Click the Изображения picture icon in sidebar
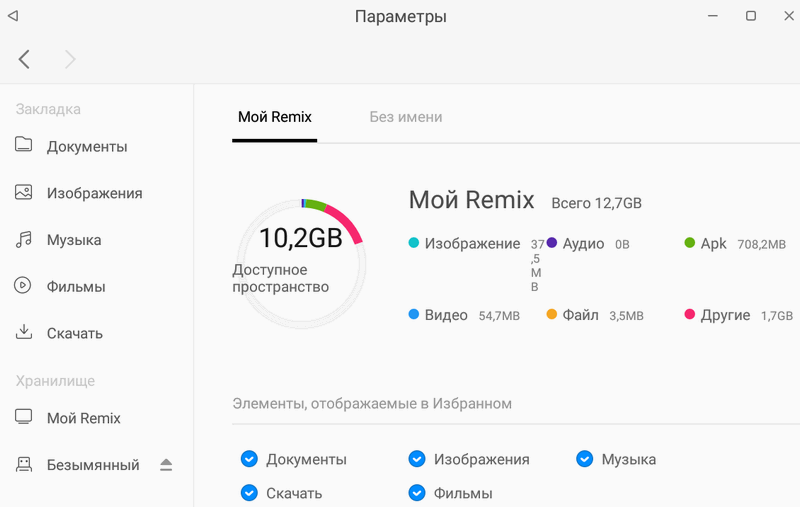Viewport: 800px width, 507px height. click(x=23, y=192)
